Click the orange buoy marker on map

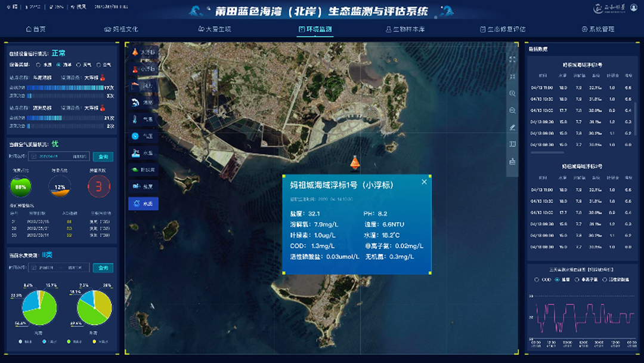(355, 162)
